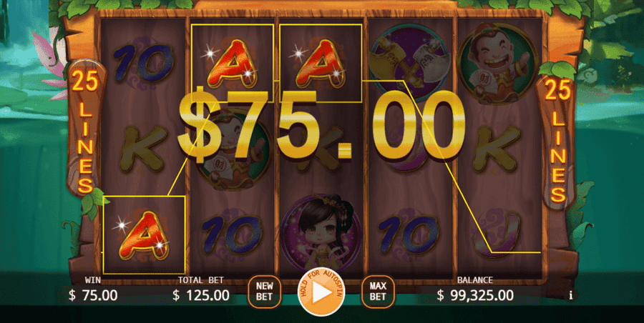
Task: Click the crossed axes symbol
Action: (x=407, y=62)
